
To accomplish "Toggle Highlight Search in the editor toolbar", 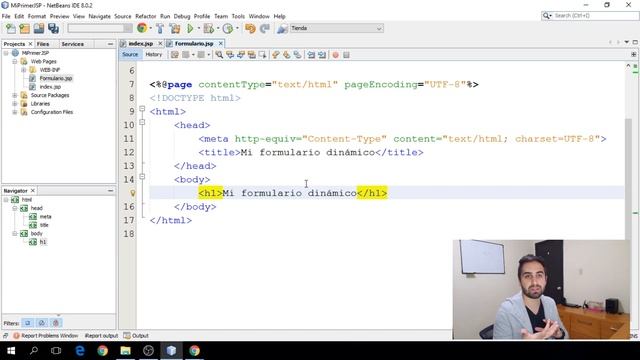I will point(251,55).
